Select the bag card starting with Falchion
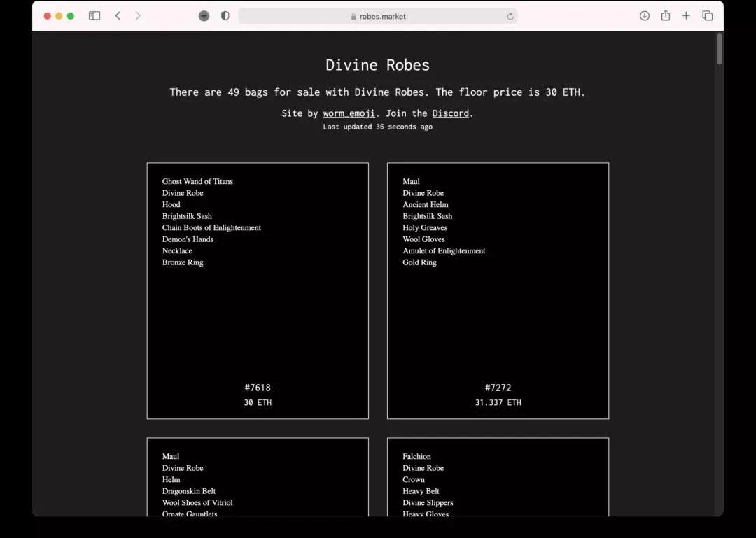The height and width of the screenshot is (538, 756). click(498, 479)
